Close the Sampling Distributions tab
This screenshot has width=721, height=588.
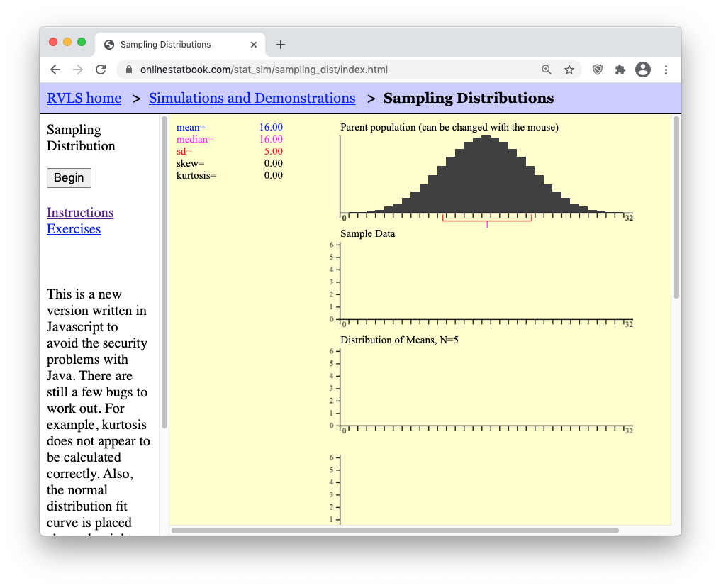pyautogui.click(x=254, y=45)
